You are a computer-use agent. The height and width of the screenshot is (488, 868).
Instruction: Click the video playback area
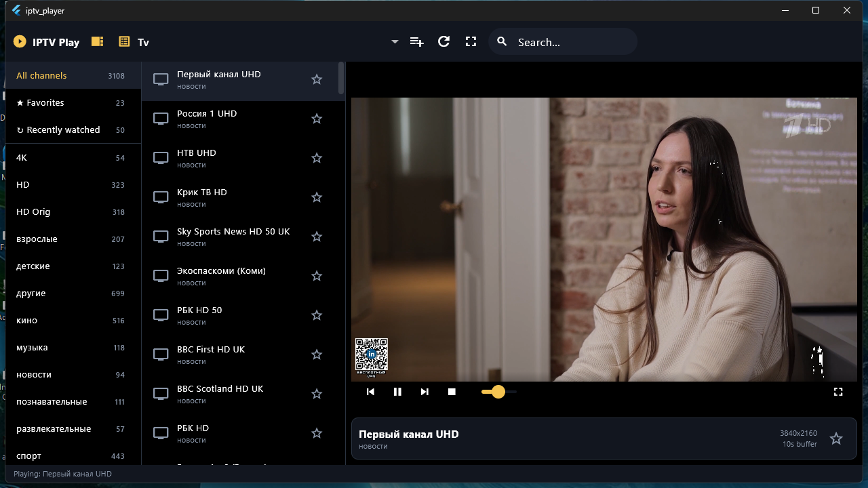[604, 239]
